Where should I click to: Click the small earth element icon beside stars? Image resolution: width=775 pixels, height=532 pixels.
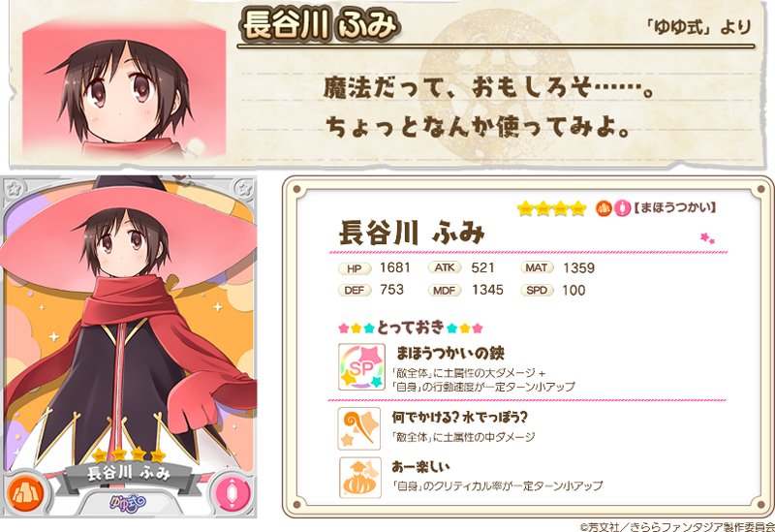[x=604, y=208]
